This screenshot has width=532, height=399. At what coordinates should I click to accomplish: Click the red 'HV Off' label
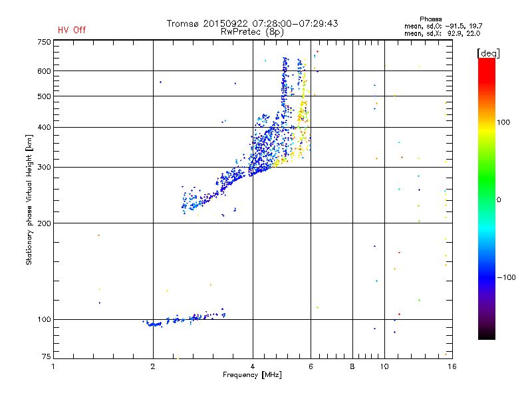(72, 30)
